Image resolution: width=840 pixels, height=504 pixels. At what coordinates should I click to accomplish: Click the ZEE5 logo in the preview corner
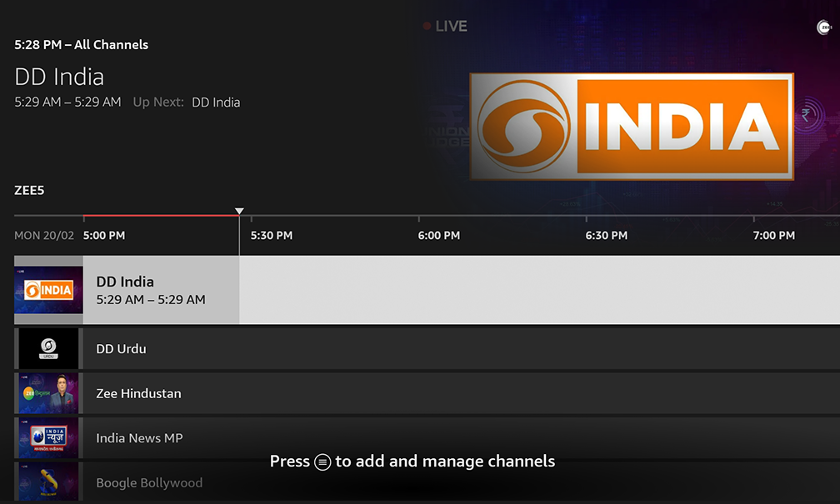tap(823, 27)
